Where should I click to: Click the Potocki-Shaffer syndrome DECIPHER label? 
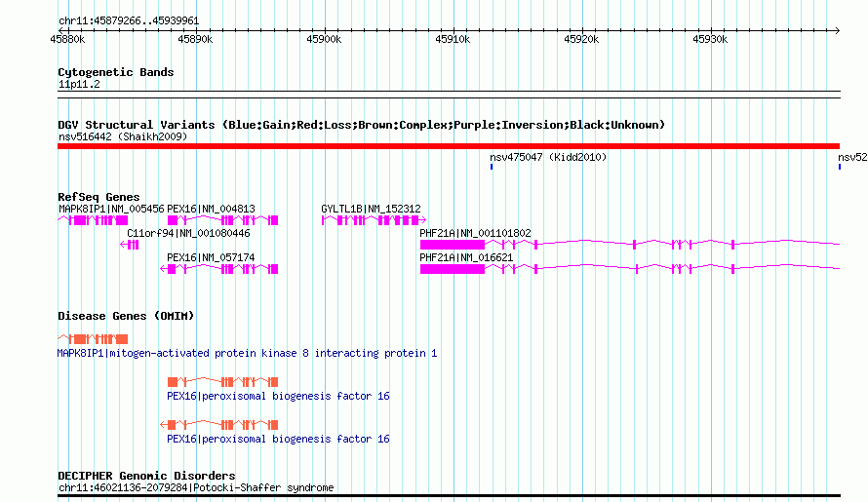(x=196, y=487)
